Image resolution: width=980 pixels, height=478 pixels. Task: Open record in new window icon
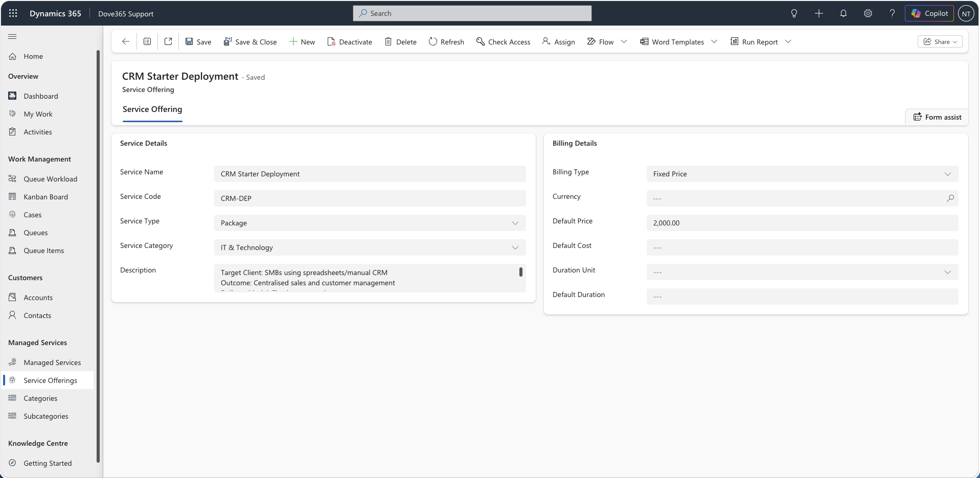168,41
